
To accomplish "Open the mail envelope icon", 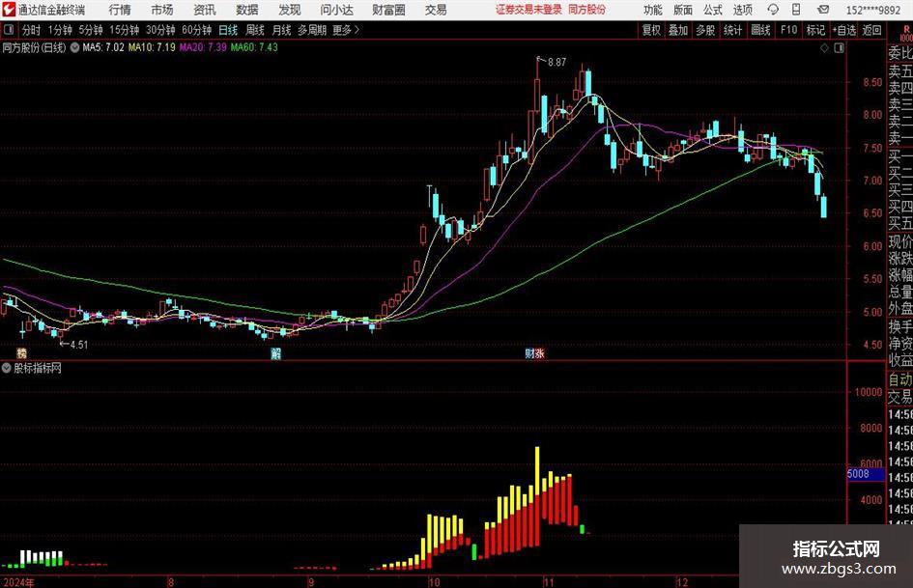I will coord(823,10).
